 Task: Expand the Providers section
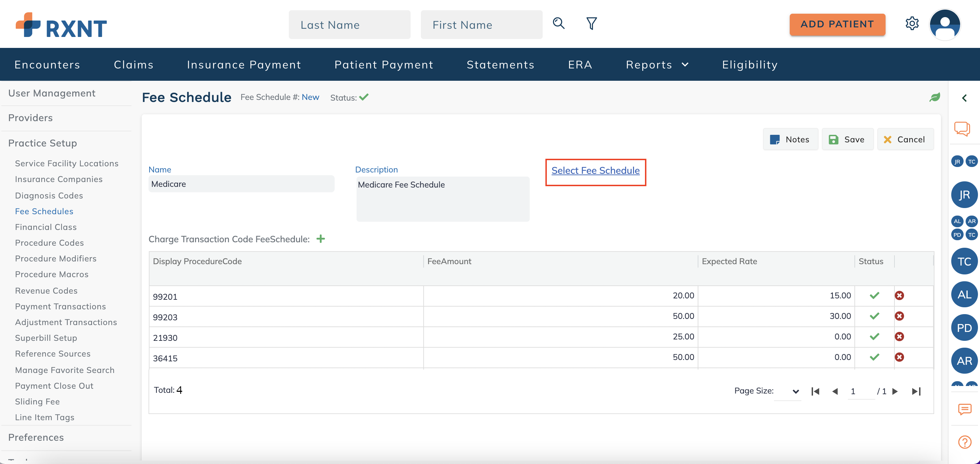point(30,118)
